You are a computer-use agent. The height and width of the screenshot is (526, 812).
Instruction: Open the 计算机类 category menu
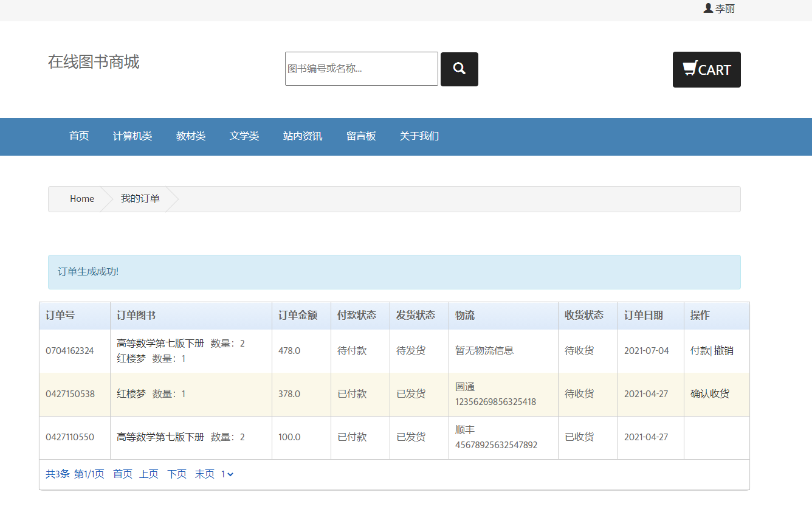[x=132, y=136]
